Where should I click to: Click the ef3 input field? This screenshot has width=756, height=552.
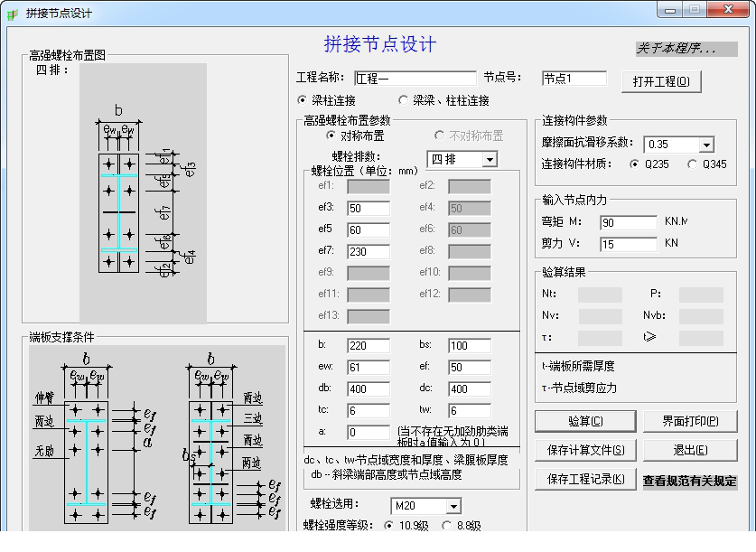369,209
